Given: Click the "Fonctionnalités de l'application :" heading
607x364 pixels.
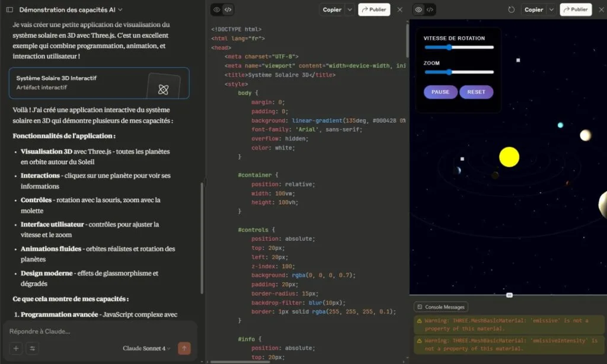Looking at the screenshot, I should click(x=64, y=136).
